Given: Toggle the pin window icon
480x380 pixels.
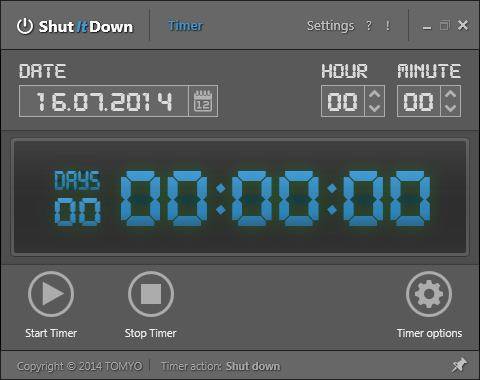Looking at the screenshot, I should point(459,365).
